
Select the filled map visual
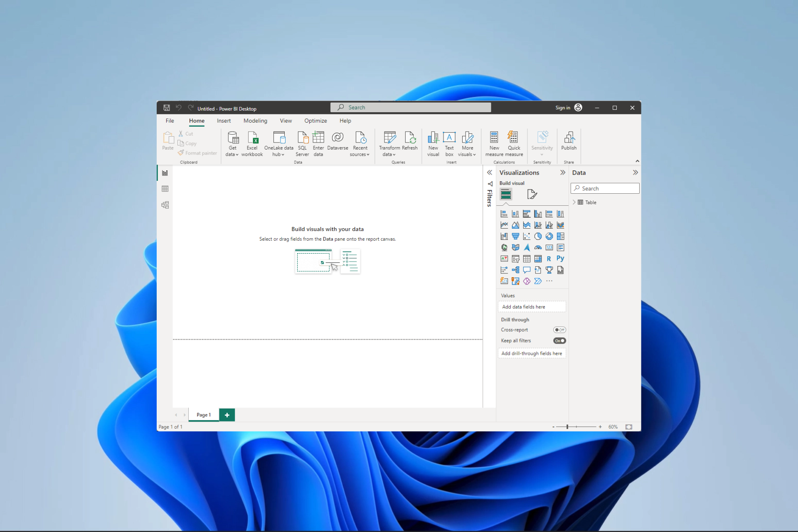[x=515, y=248]
